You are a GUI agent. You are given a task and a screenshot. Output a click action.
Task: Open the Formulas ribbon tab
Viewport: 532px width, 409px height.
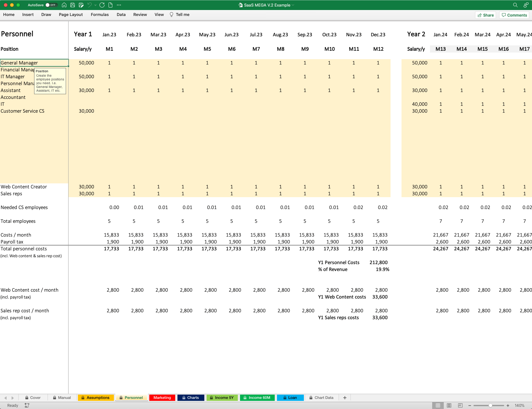click(x=100, y=15)
